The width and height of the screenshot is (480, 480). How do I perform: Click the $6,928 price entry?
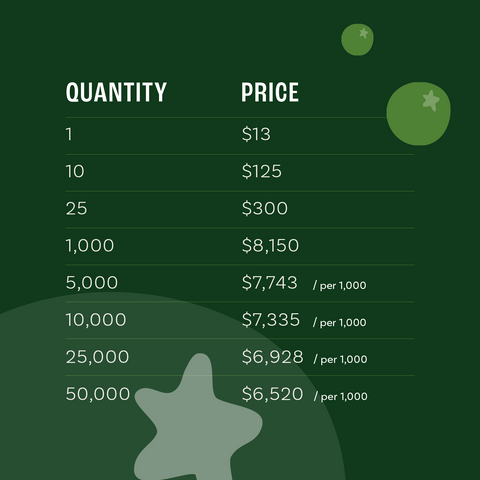pos(273,357)
